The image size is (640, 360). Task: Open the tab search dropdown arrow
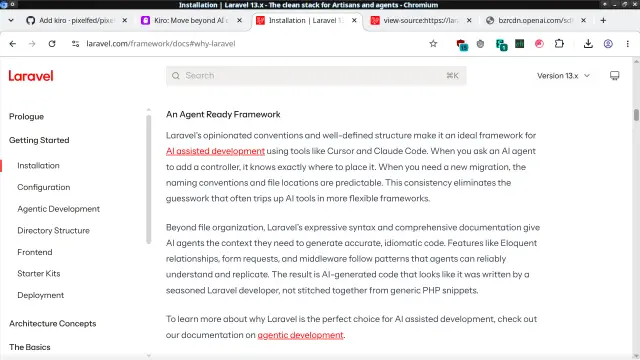11,20
